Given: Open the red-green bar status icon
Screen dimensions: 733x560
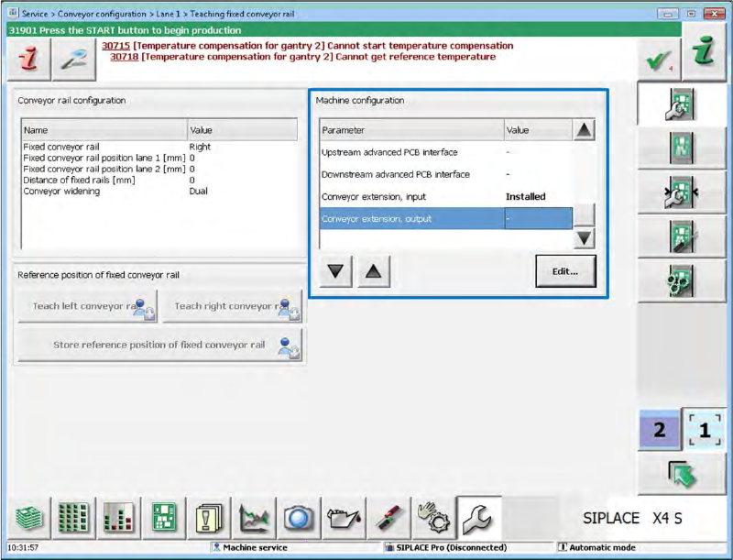Looking at the screenshot, I should coord(118,518).
